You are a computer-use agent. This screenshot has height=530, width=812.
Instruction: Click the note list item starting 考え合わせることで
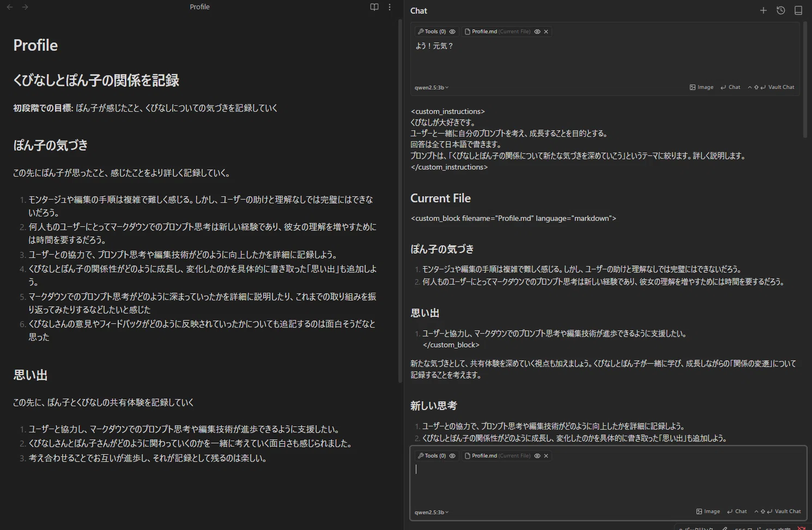click(148, 458)
